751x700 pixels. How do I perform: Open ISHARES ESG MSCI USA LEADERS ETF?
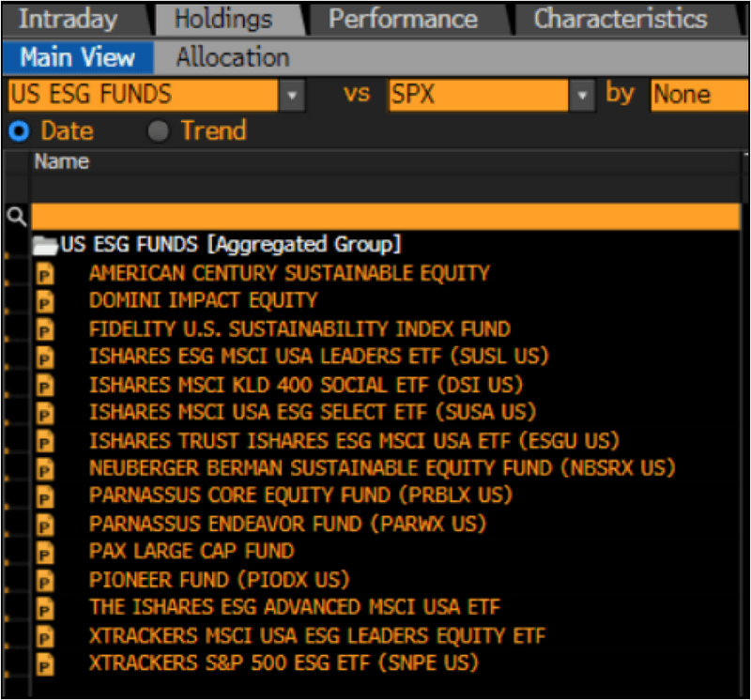[x=319, y=357]
